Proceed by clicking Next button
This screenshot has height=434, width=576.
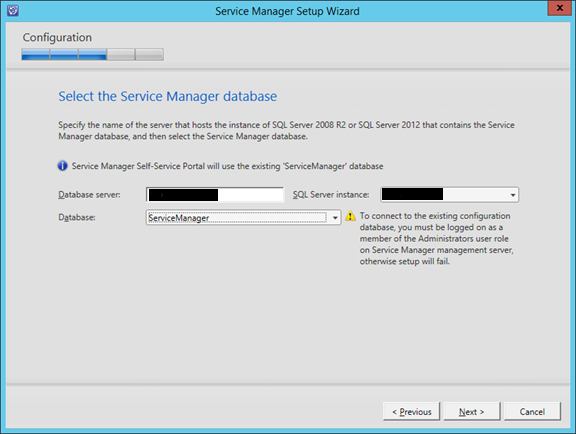472,412
